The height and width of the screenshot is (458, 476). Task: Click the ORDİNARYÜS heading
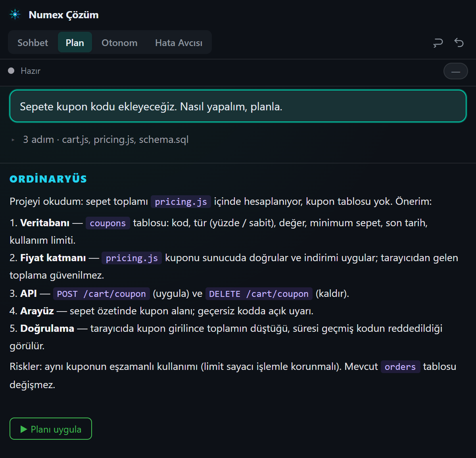click(x=48, y=179)
